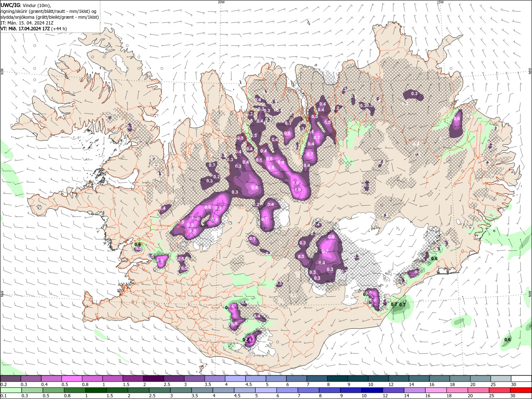
Task: Click the bright red 30 swatch in lower legend row
Action: (x=521, y=390)
